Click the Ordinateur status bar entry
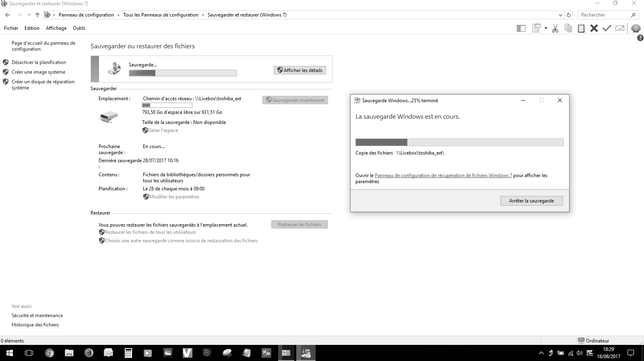Viewport: 644px width, 361px height. [594, 340]
